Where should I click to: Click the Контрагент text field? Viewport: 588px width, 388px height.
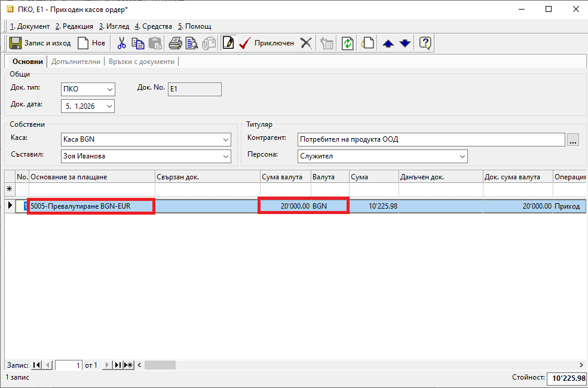click(431, 139)
